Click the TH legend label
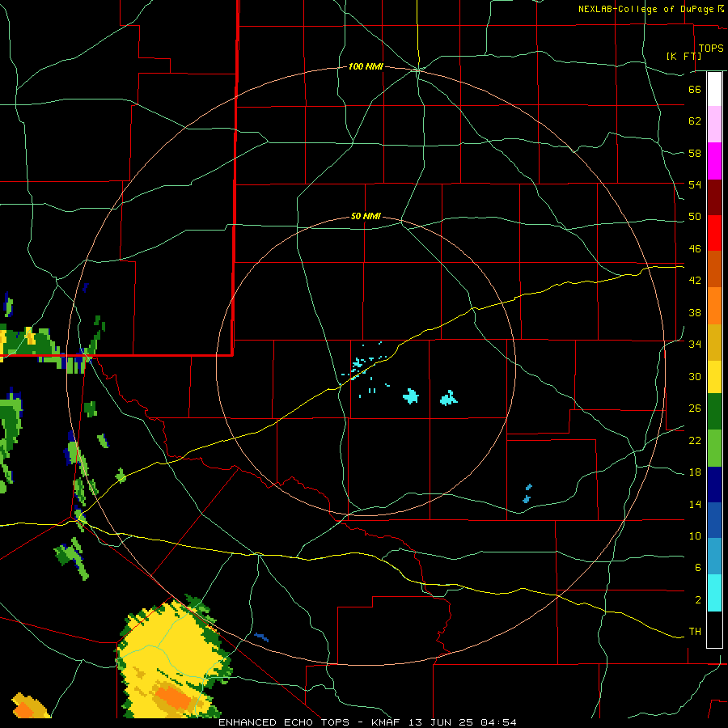Viewport: 728px width, 728px height. (695, 632)
